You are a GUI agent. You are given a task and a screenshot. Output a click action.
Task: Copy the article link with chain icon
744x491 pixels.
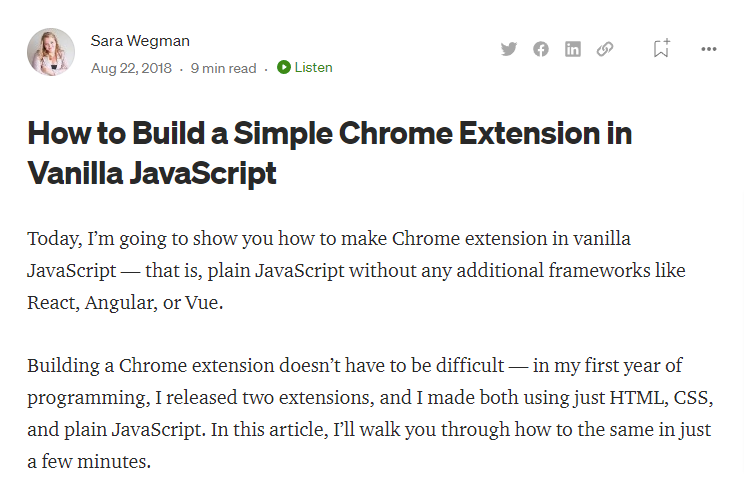click(605, 49)
